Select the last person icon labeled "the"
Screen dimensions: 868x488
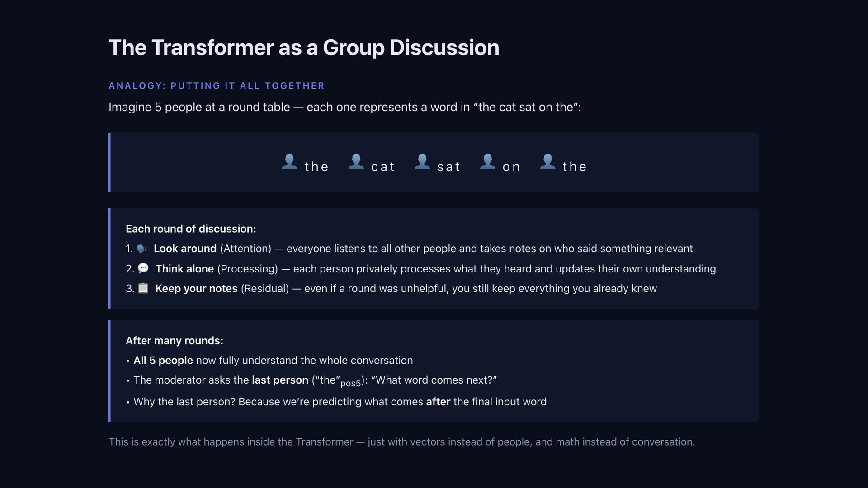tap(547, 162)
